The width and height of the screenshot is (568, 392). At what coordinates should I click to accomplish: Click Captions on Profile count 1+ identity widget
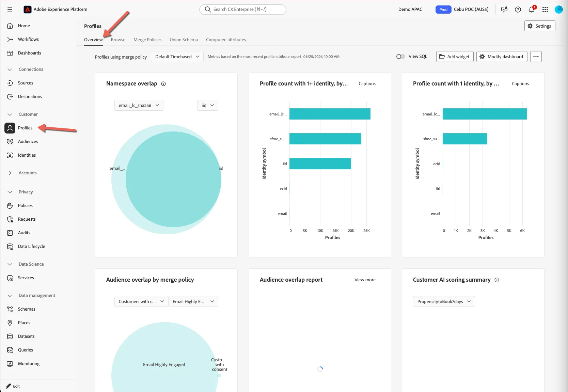click(367, 84)
